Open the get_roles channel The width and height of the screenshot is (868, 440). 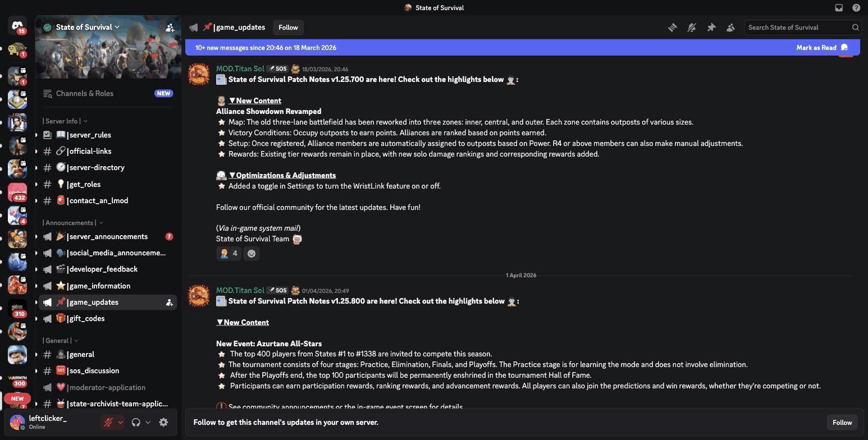click(x=107, y=185)
